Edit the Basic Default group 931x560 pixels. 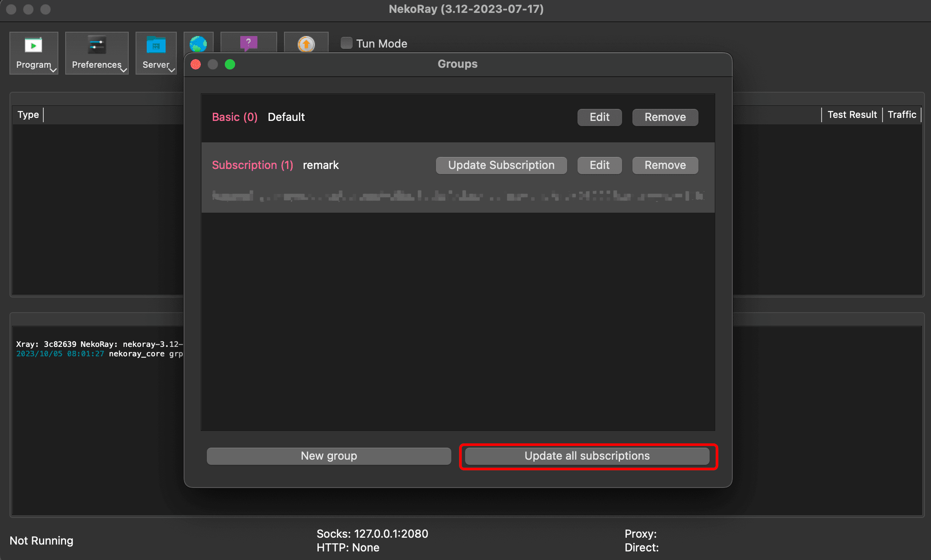pos(599,117)
